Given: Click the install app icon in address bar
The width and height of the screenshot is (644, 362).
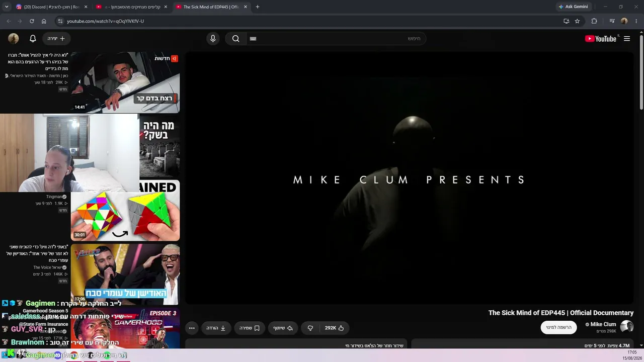Looking at the screenshot, I should coord(566,21).
